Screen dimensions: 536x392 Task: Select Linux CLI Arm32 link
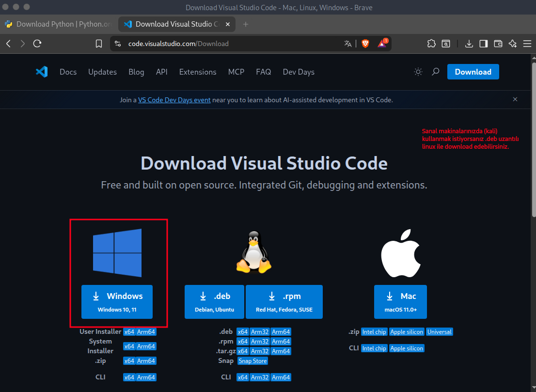pyautogui.click(x=260, y=377)
